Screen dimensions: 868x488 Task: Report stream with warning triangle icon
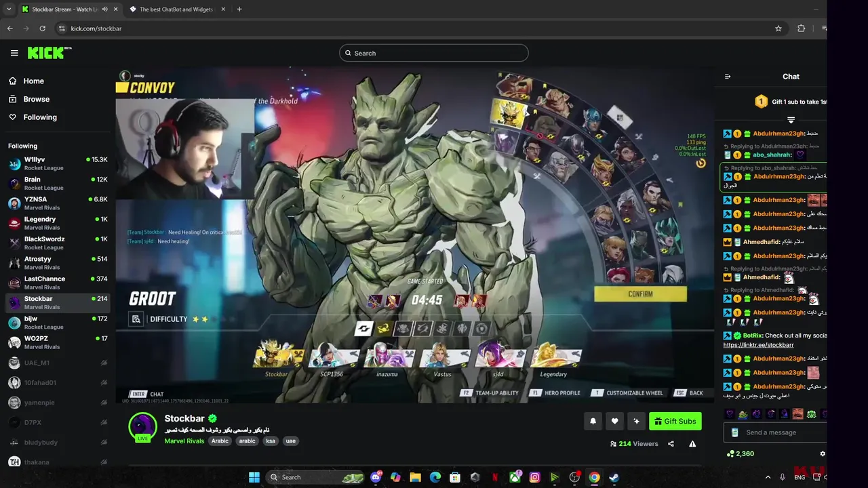pyautogui.click(x=692, y=444)
